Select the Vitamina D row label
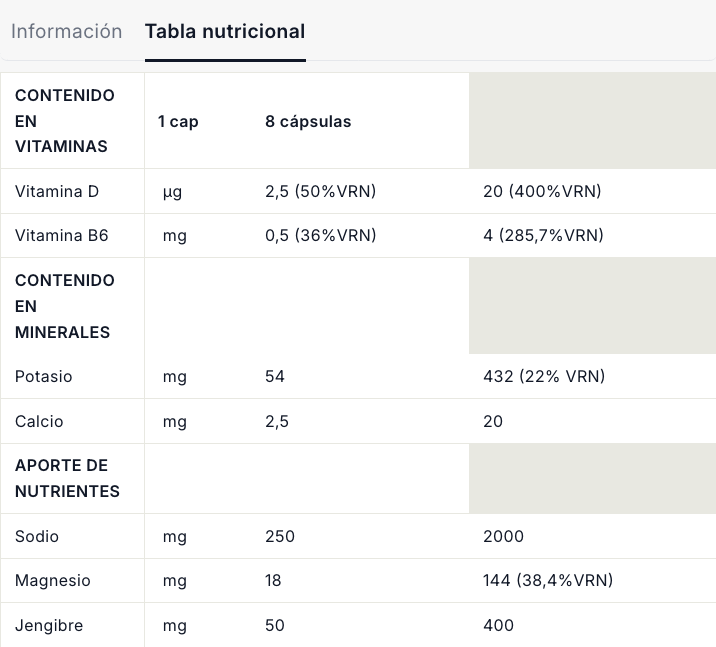Screen dimensions: 716x647 tap(57, 191)
